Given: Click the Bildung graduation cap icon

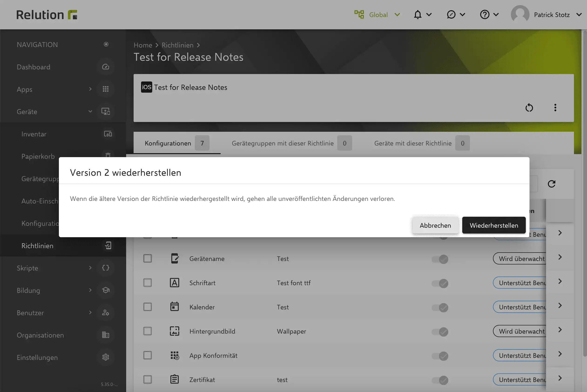Looking at the screenshot, I should 106,290.
